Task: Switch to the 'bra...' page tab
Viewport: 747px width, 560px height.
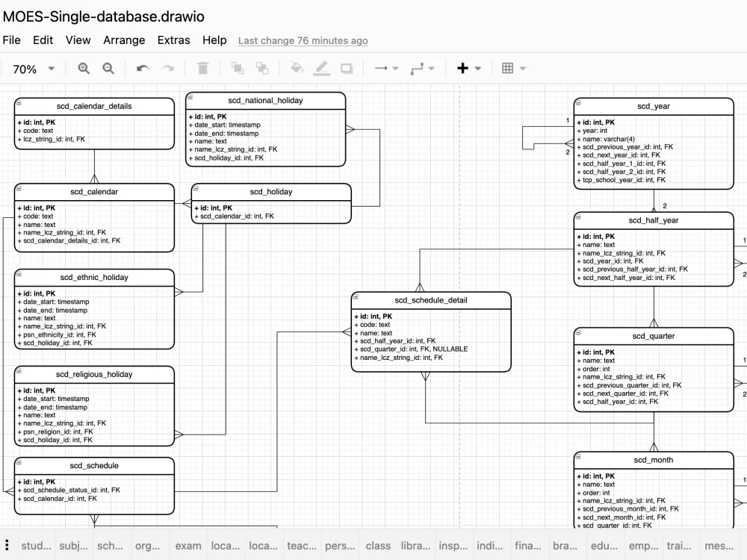Action: tap(565, 546)
